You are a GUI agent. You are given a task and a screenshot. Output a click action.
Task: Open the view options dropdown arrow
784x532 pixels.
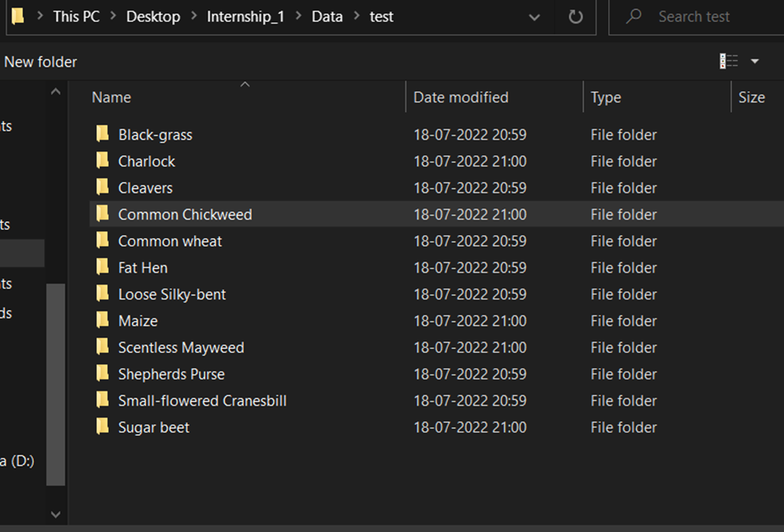[x=755, y=61]
